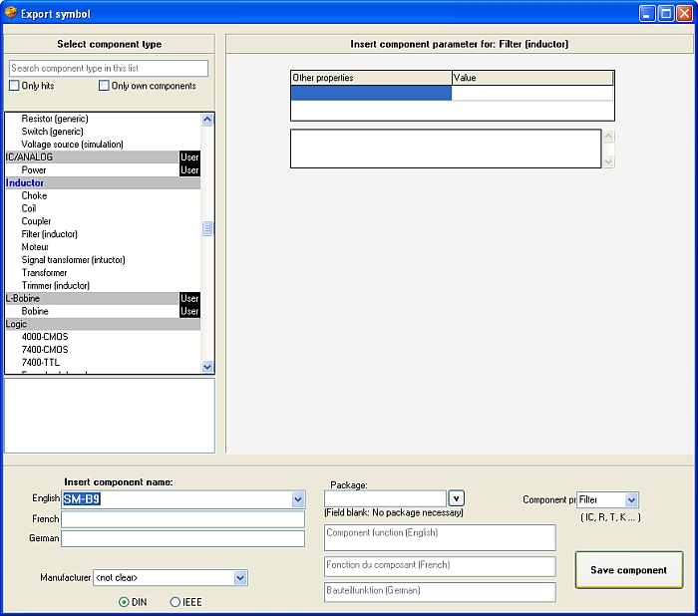Click the Export symbol window title icon
This screenshot has width=698, height=616.
11,14
